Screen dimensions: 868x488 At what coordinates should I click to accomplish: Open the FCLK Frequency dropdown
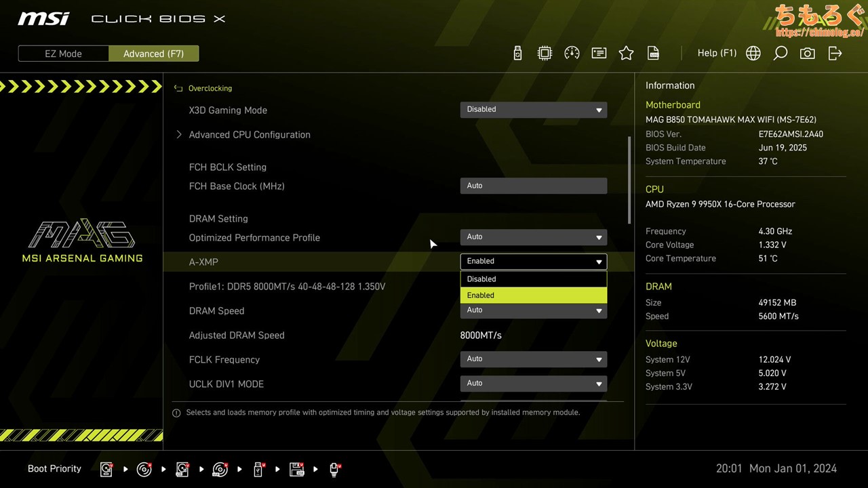pos(533,359)
